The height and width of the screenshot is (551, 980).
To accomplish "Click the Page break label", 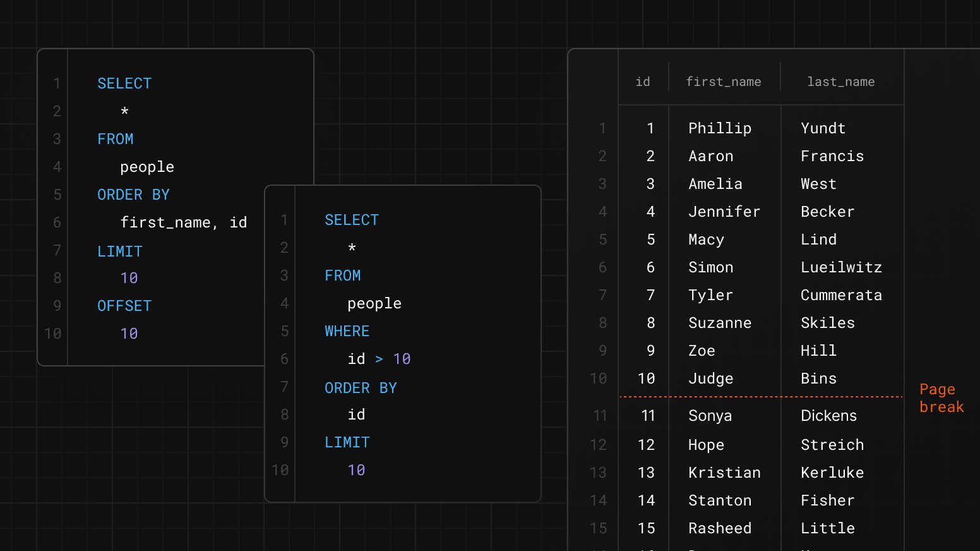I will (941, 398).
